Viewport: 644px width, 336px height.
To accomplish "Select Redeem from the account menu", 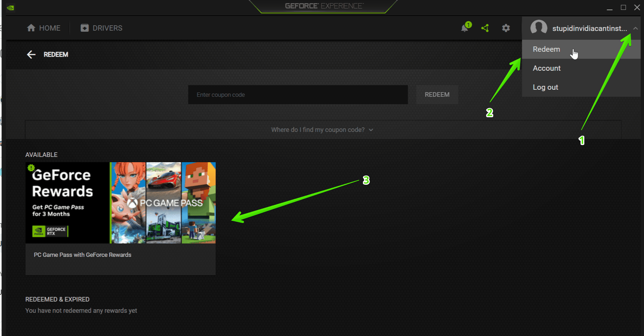I will click(581, 49).
